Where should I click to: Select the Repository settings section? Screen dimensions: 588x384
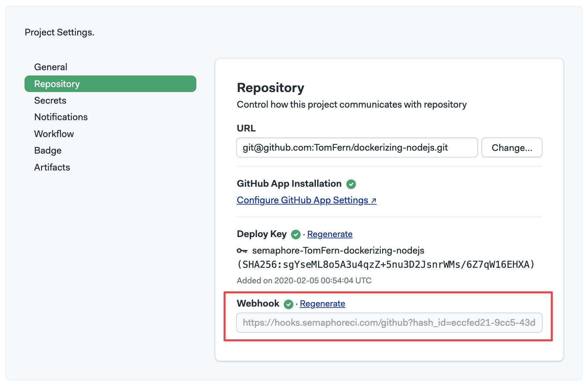click(x=110, y=84)
